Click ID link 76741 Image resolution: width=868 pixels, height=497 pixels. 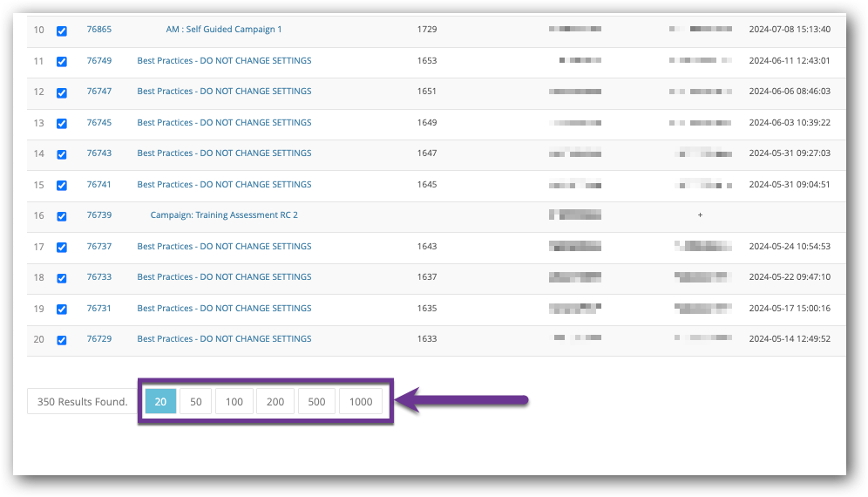99,185
